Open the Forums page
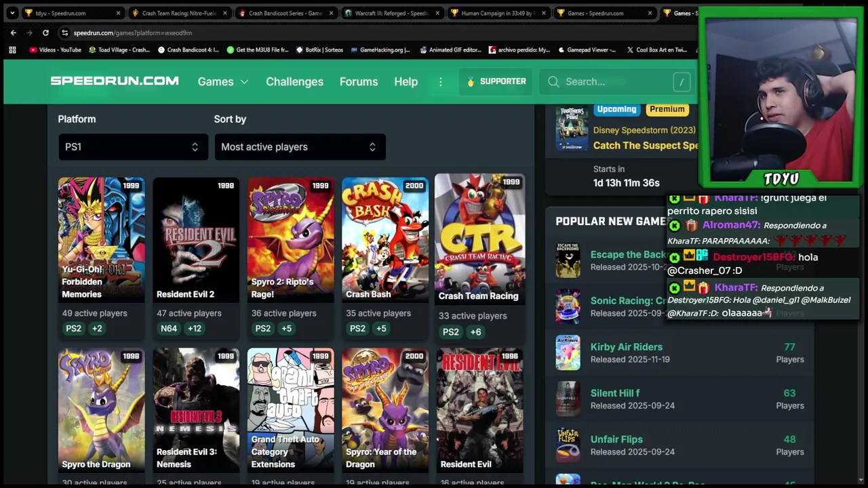Viewport: 868px width, 488px height. [x=359, y=81]
